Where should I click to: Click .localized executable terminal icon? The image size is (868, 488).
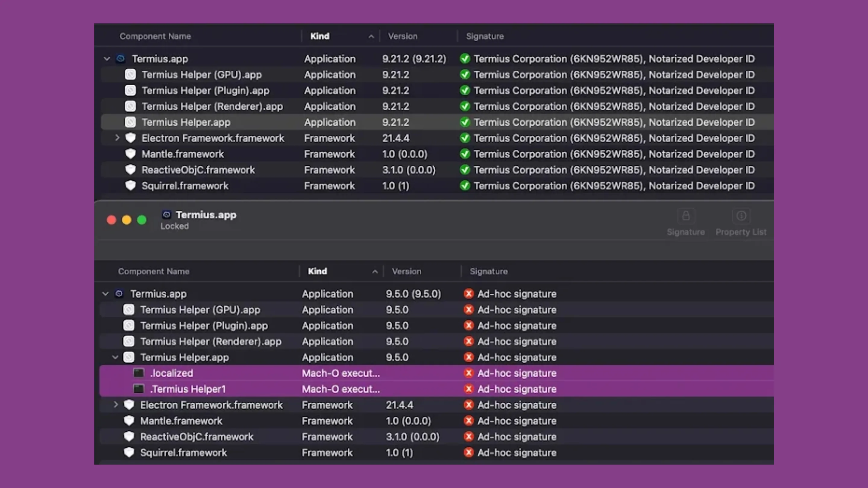click(139, 373)
